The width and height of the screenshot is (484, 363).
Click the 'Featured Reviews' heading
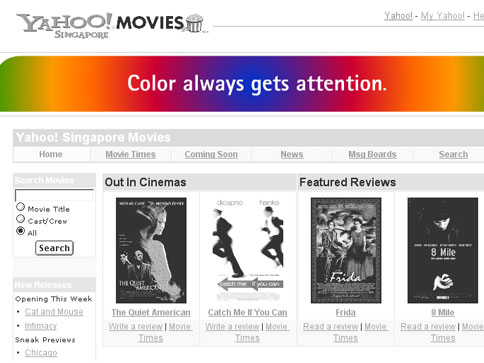click(x=348, y=182)
